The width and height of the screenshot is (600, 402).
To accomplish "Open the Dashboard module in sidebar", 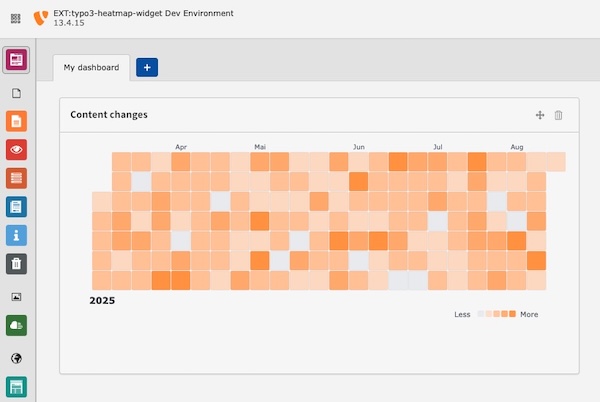I will pyautogui.click(x=16, y=60).
